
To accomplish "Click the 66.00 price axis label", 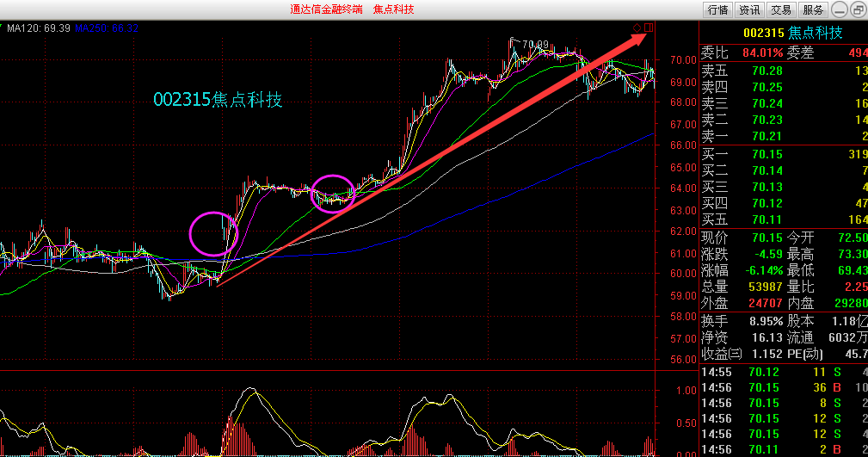I will pyautogui.click(x=683, y=145).
